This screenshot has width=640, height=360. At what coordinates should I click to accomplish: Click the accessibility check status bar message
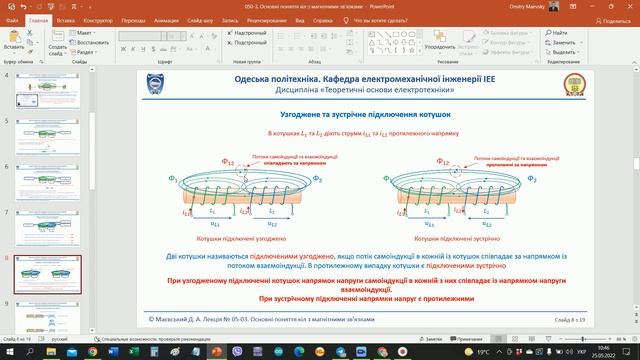click(152, 339)
